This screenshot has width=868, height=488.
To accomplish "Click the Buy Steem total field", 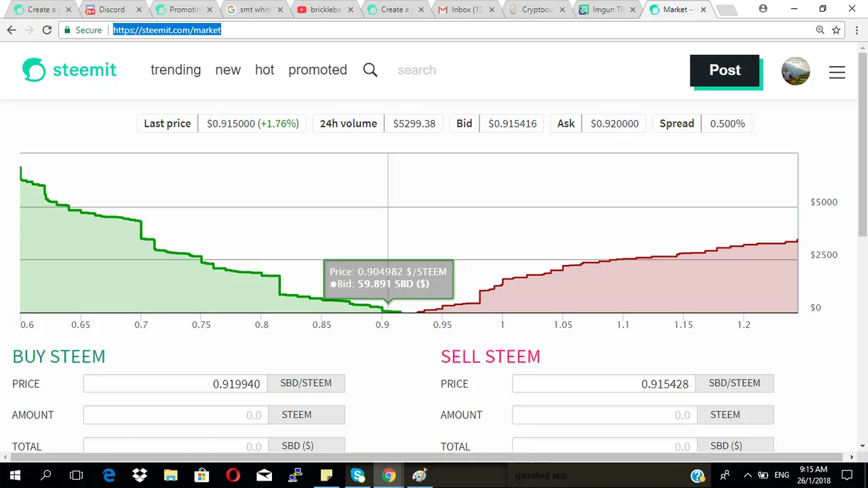I will pyautogui.click(x=175, y=445).
